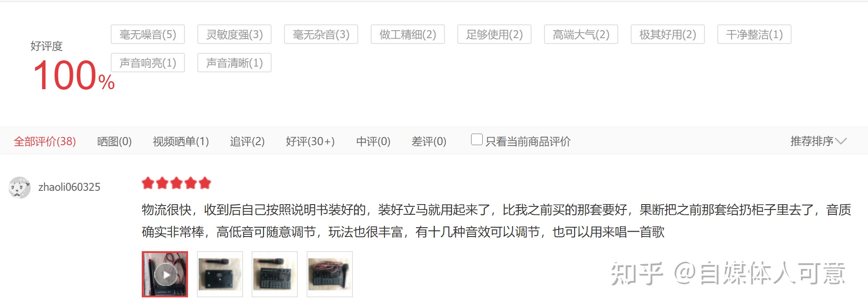Filter by tag 毫无噪音(5)
868x308 pixels.
coord(148,34)
